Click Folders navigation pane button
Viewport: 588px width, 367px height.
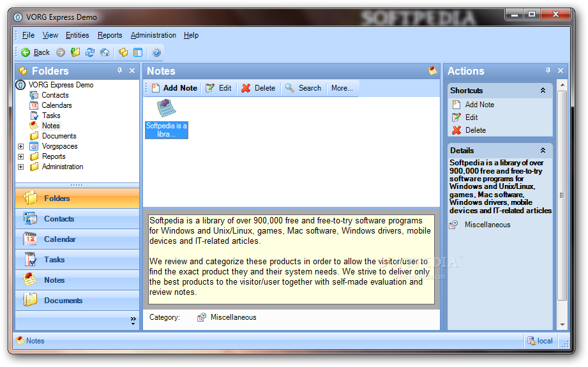(x=77, y=198)
